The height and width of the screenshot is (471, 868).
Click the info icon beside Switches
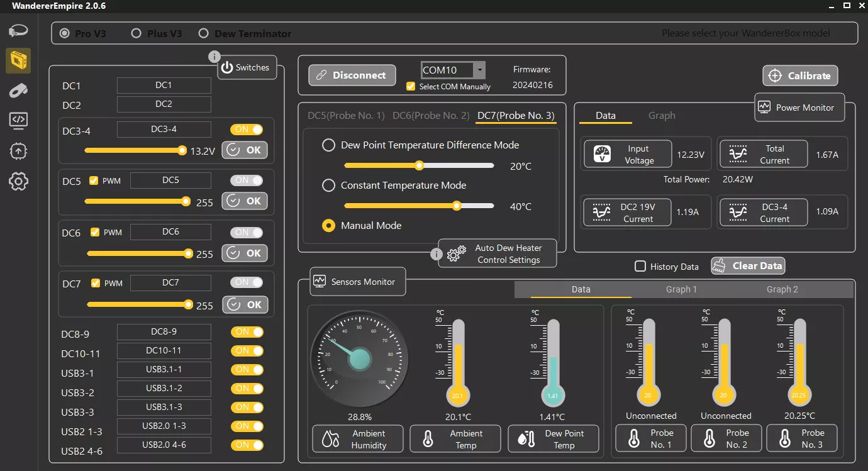214,57
